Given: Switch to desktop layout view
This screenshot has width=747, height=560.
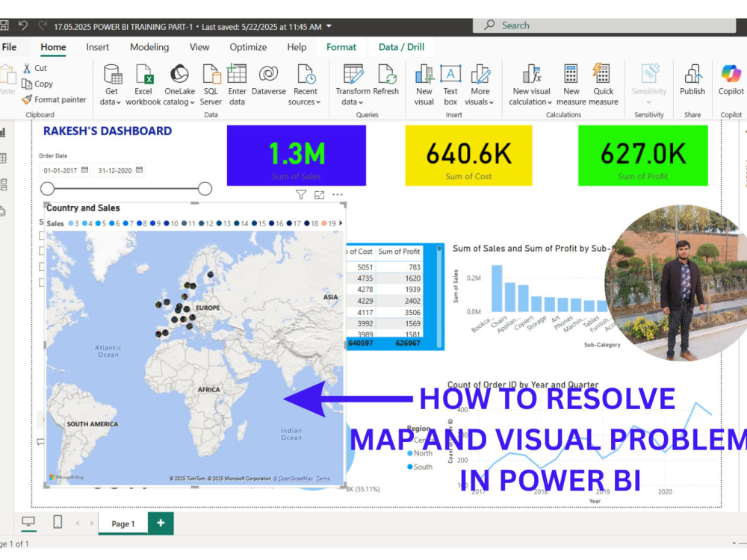Looking at the screenshot, I should tap(28, 523).
